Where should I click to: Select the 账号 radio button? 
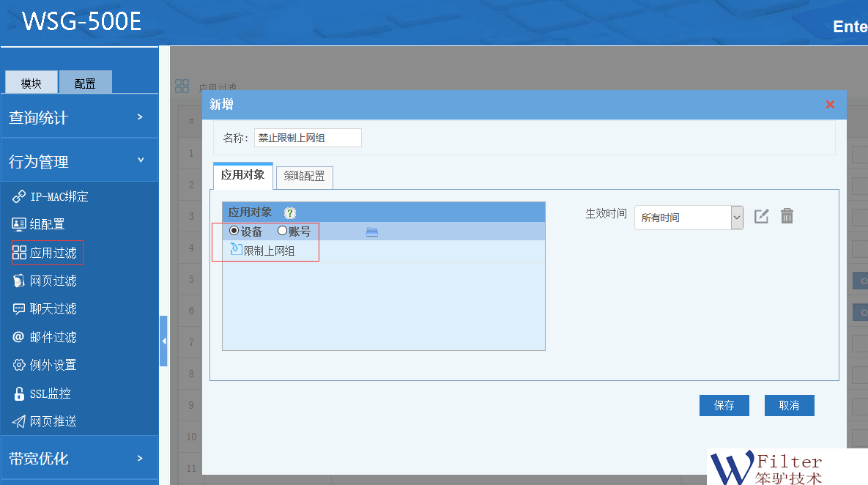point(282,231)
